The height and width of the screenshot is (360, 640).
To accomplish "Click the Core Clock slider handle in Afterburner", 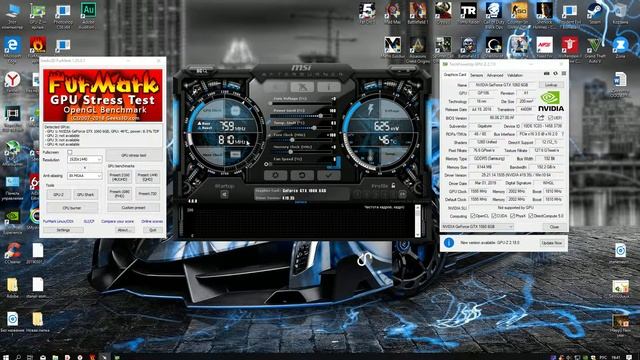I will [292, 140].
